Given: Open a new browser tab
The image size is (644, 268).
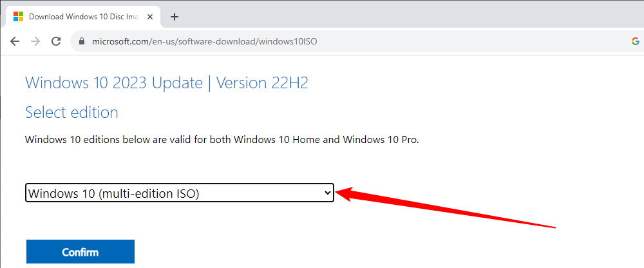Looking at the screenshot, I should (x=175, y=17).
